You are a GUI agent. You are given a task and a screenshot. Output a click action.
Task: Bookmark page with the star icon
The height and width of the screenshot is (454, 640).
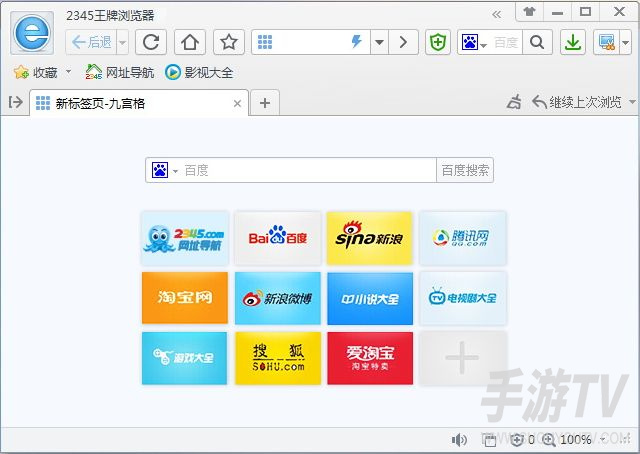[229, 42]
